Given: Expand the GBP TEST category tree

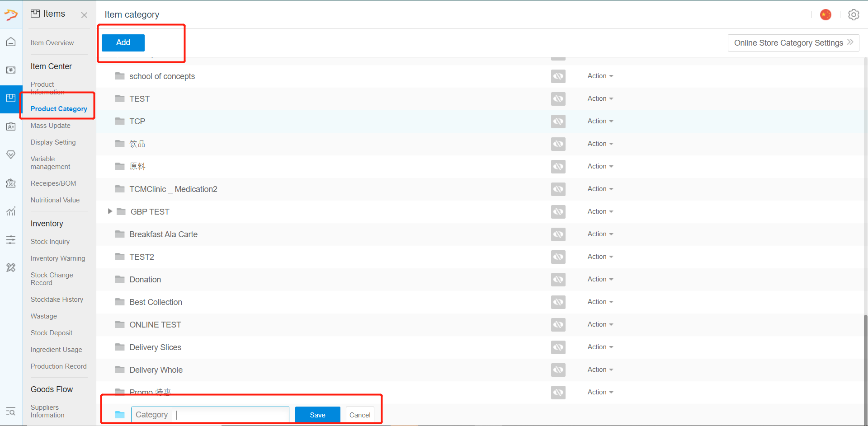Looking at the screenshot, I should point(109,211).
